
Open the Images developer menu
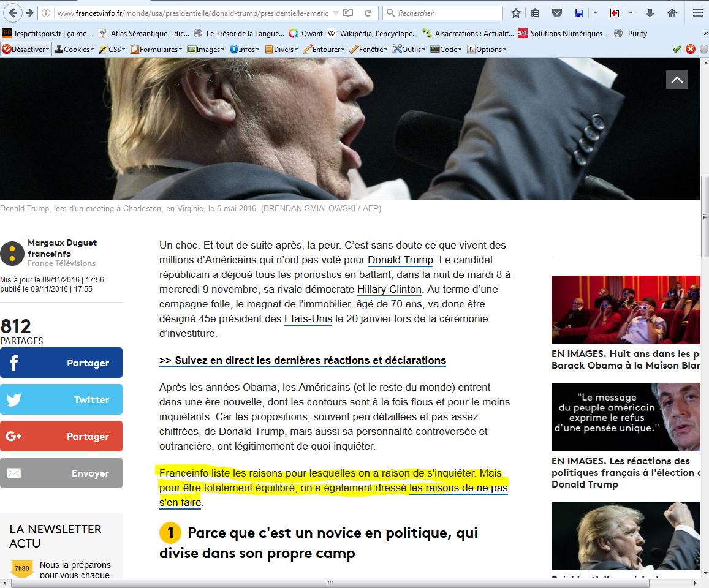coord(206,49)
